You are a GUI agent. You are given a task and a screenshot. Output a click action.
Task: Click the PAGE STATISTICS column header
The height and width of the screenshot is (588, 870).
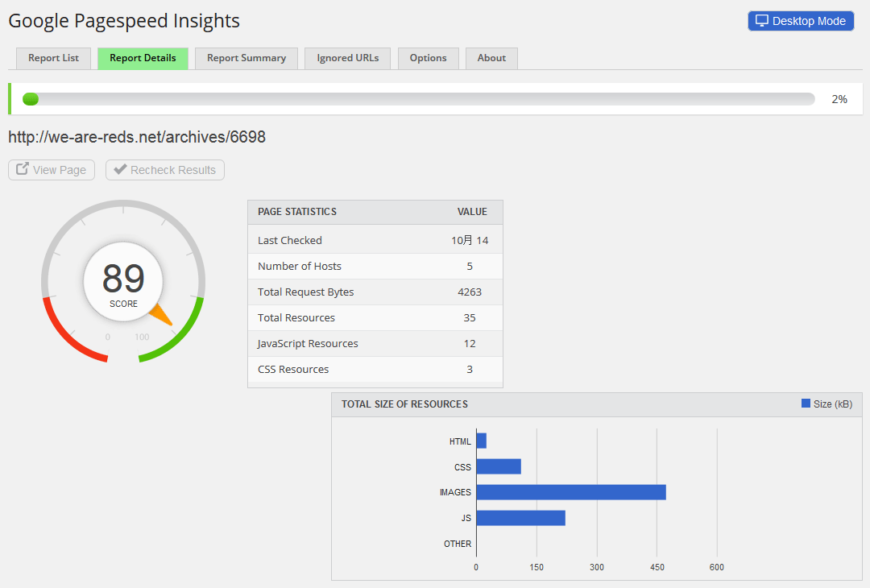297,212
